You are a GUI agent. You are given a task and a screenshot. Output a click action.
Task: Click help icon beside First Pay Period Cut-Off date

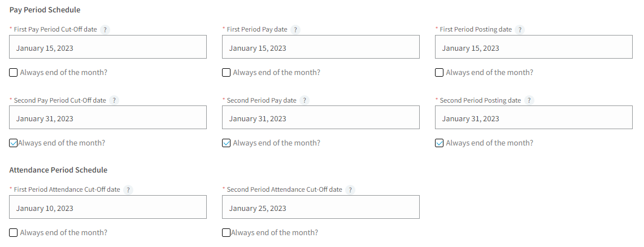point(105,29)
